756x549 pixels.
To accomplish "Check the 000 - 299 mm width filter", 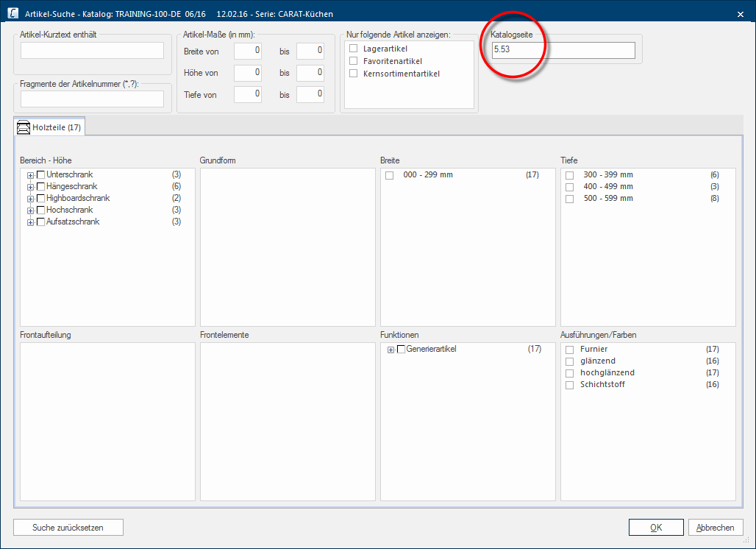I will pyautogui.click(x=390, y=175).
